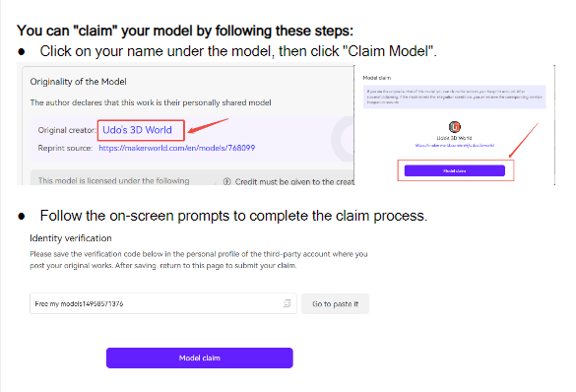Click the large purple 'Model claim' button
This screenshot has height=392, width=576.
pos(200,358)
